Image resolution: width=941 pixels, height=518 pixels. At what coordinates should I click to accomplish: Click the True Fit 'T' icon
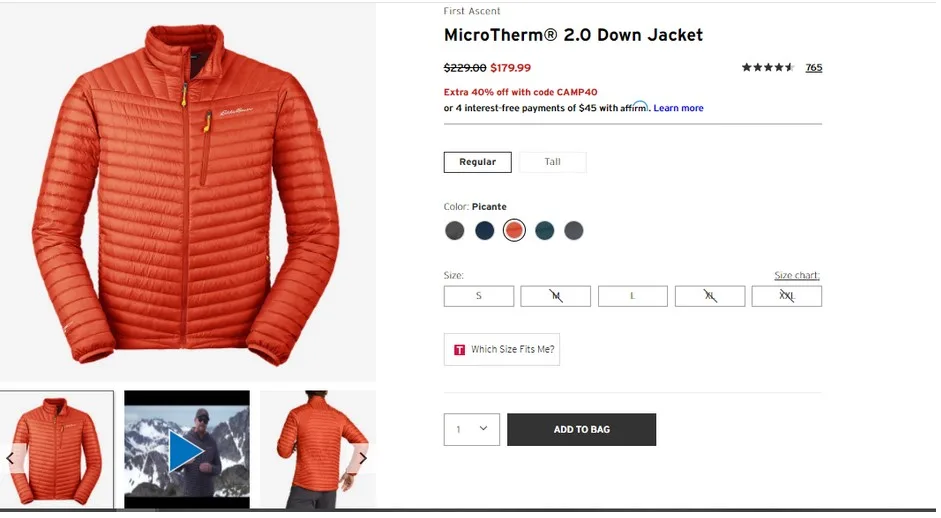(x=459, y=349)
